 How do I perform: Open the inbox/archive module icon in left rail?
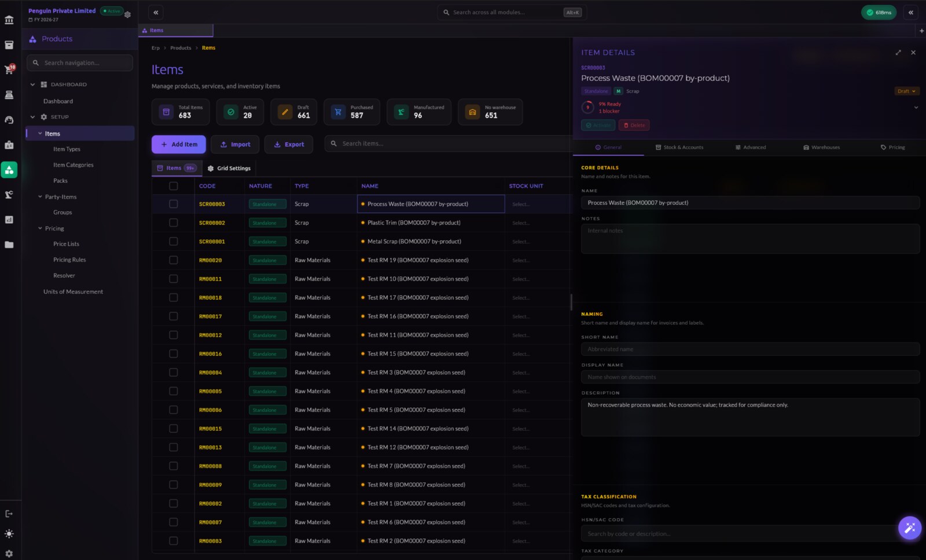pos(9,45)
